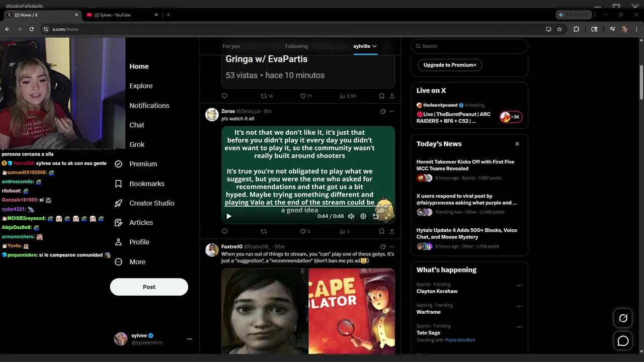This screenshot has height=362, width=644.
Task: Click the Articles icon in sidebar
Action: pyautogui.click(x=119, y=223)
